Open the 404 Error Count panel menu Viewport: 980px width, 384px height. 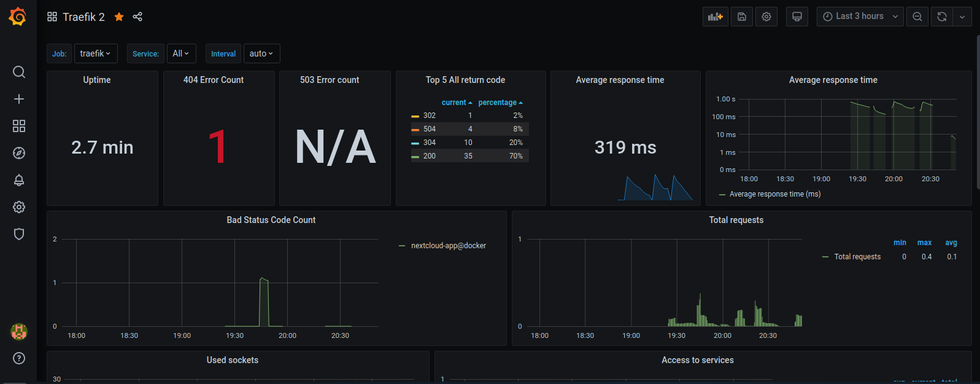(214, 80)
